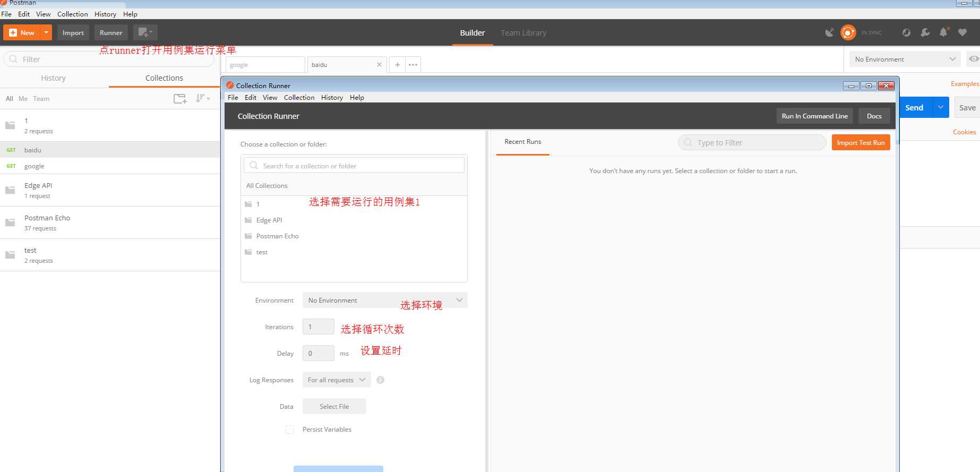Open the Collection menu in Collection Runner
Image resolution: width=980 pixels, height=472 pixels.
(x=299, y=98)
